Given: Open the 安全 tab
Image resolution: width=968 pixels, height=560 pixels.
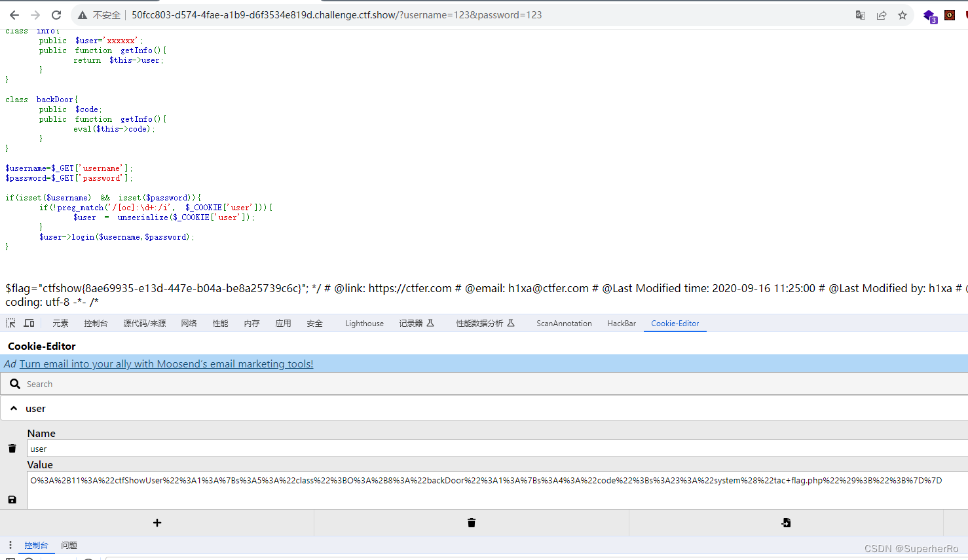Looking at the screenshot, I should click(315, 324).
